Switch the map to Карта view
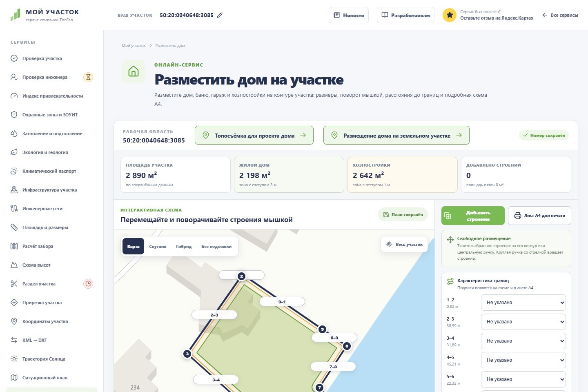Image resolution: width=588 pixels, height=392 pixels. click(x=133, y=246)
